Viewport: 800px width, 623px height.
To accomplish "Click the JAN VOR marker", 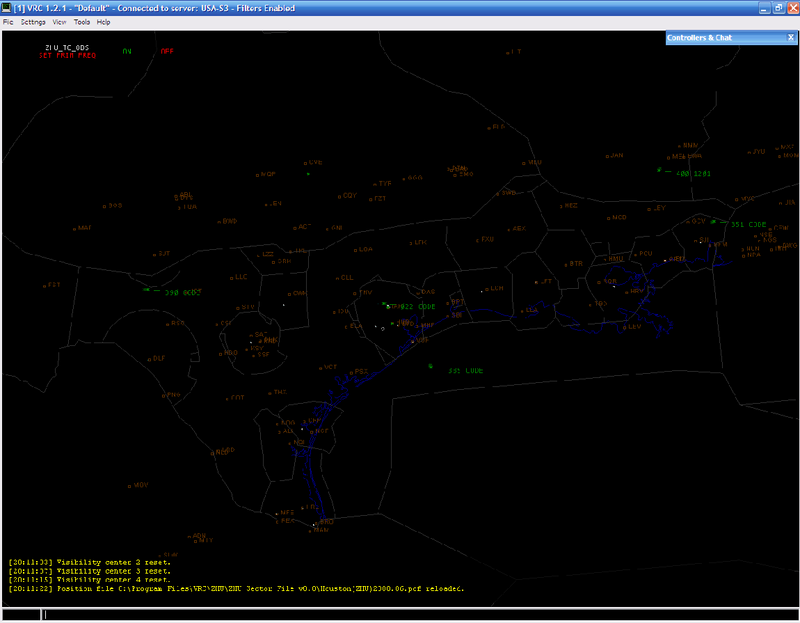I will (x=607, y=156).
